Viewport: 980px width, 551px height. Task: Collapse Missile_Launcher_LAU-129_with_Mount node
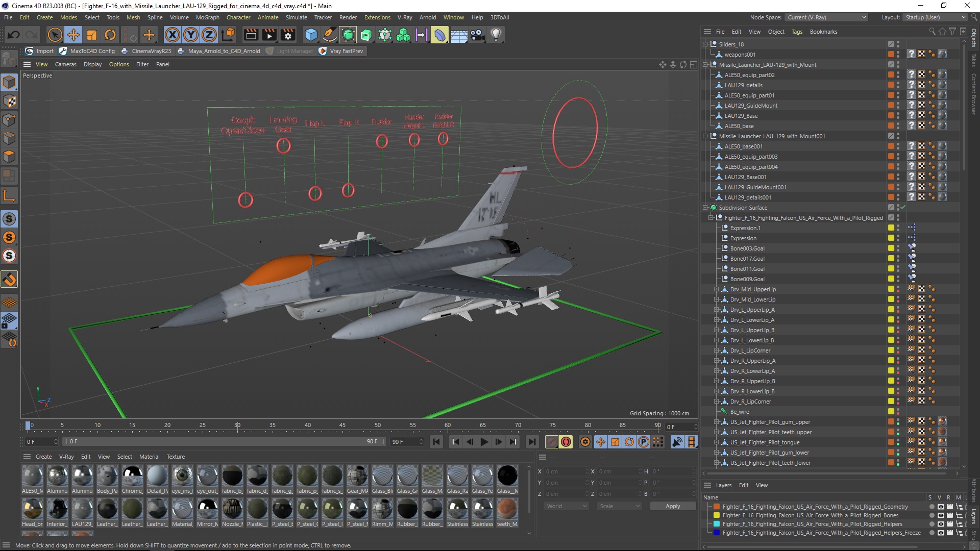[705, 65]
